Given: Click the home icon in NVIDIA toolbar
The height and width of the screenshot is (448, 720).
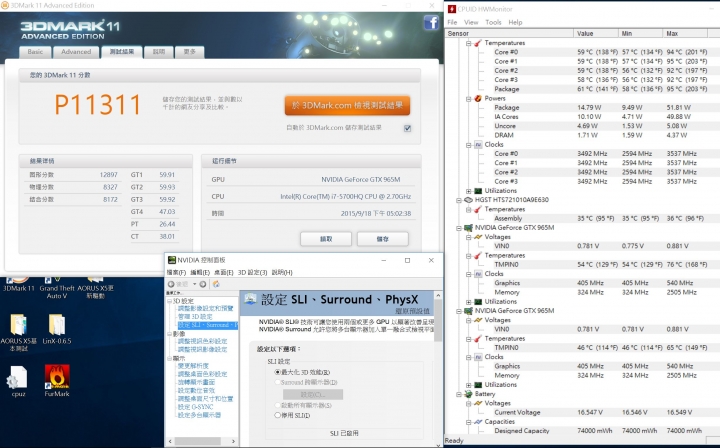Looking at the screenshot, I should pyautogui.click(x=216, y=284).
